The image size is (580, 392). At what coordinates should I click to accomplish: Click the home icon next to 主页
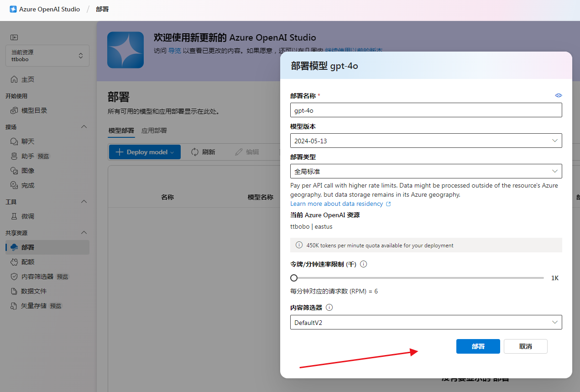pos(14,79)
